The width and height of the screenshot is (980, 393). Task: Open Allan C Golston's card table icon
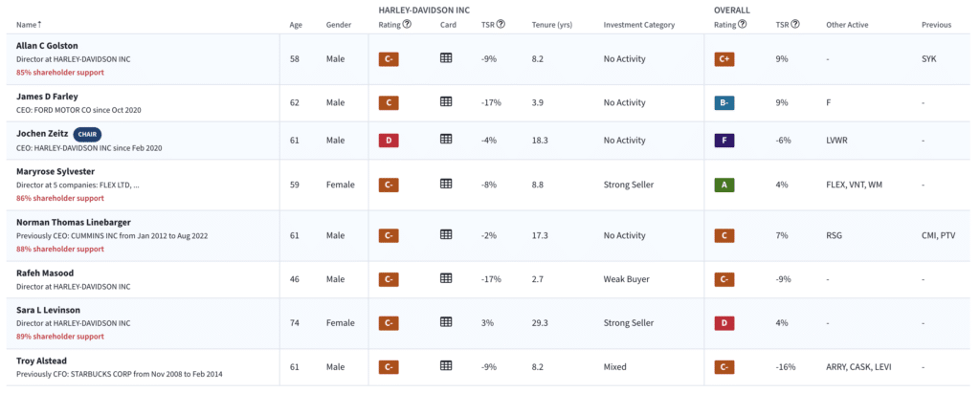pyautogui.click(x=446, y=58)
